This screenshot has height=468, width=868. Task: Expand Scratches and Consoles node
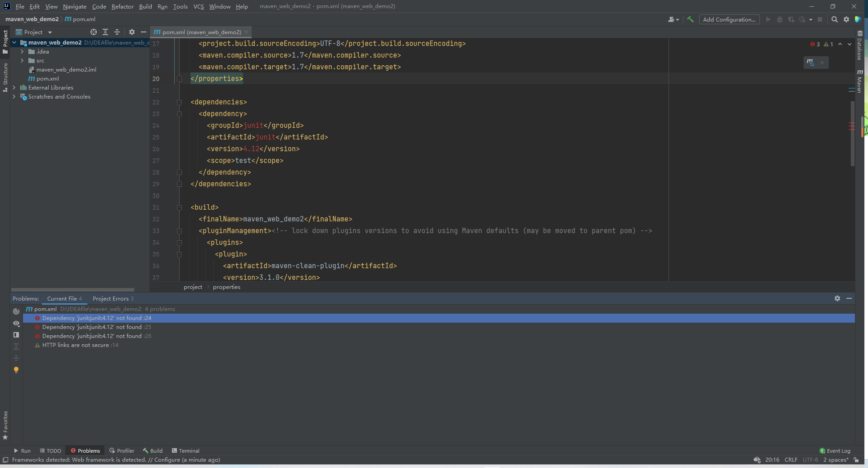(14, 97)
